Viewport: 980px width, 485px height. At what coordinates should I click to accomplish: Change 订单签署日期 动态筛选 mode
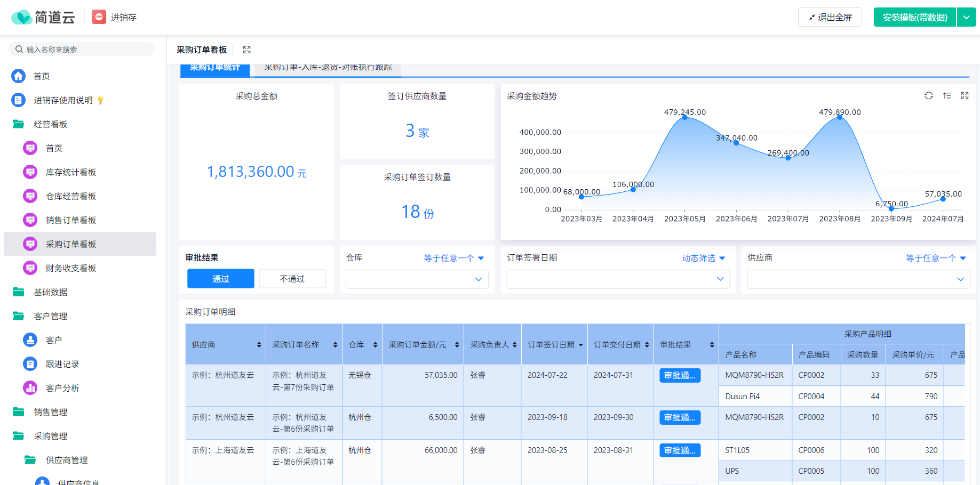[704, 258]
